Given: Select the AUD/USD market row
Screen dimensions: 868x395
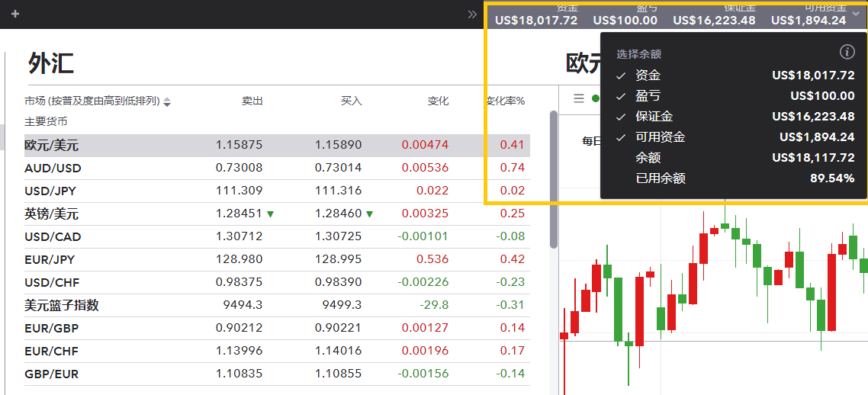Looking at the screenshot, I should (x=277, y=169).
